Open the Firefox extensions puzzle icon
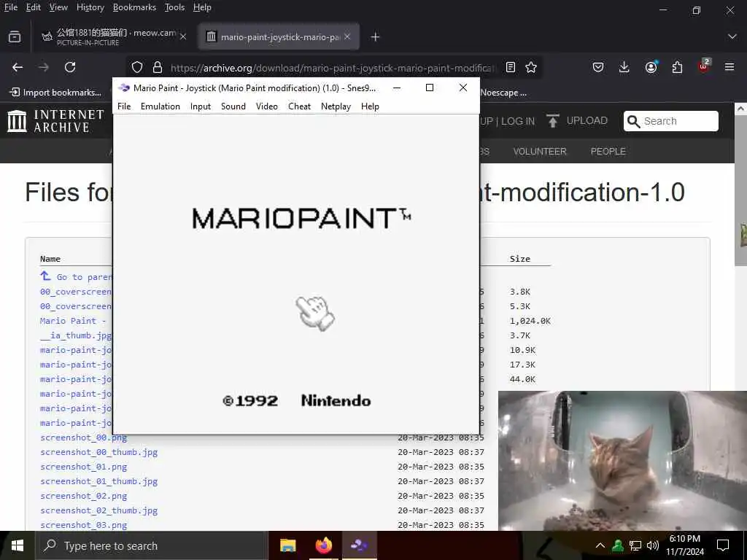The height and width of the screenshot is (560, 747). coord(677,67)
